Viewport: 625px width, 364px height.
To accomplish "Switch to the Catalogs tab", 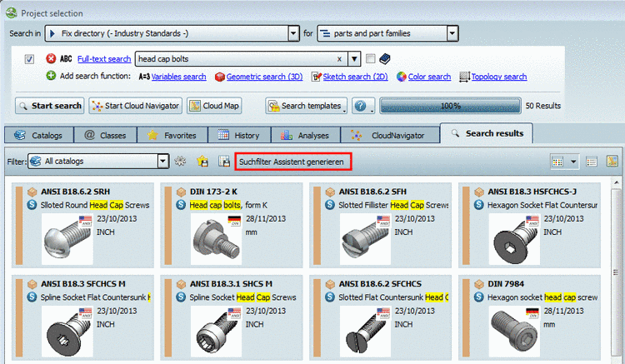I will (39, 136).
